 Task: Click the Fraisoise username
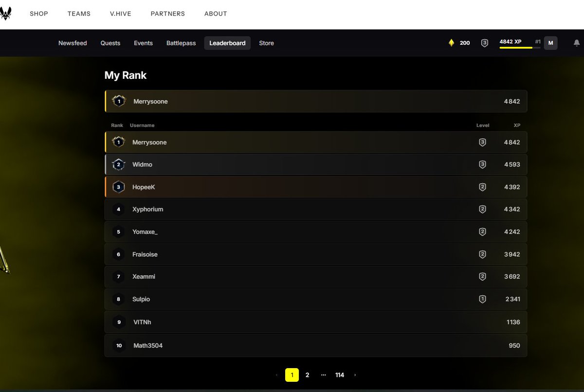(145, 254)
